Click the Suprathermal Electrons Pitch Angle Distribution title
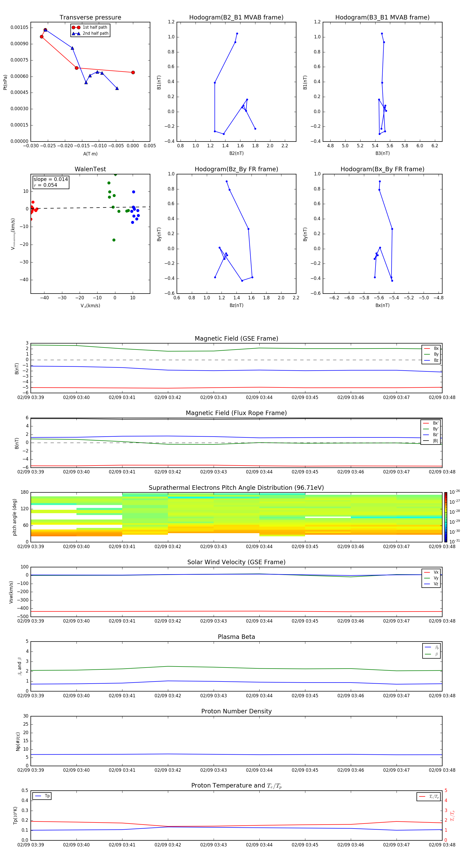Viewport: 473px width, 868px height. pos(236,488)
